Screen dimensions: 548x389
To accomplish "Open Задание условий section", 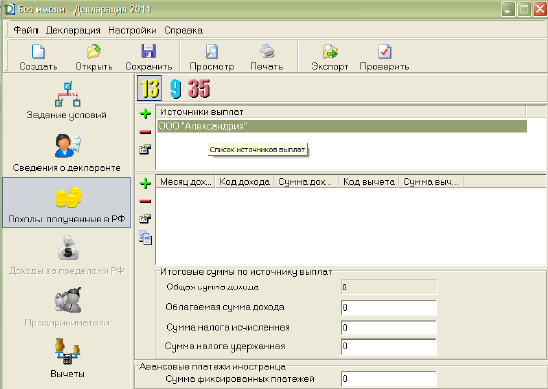I will [66, 100].
